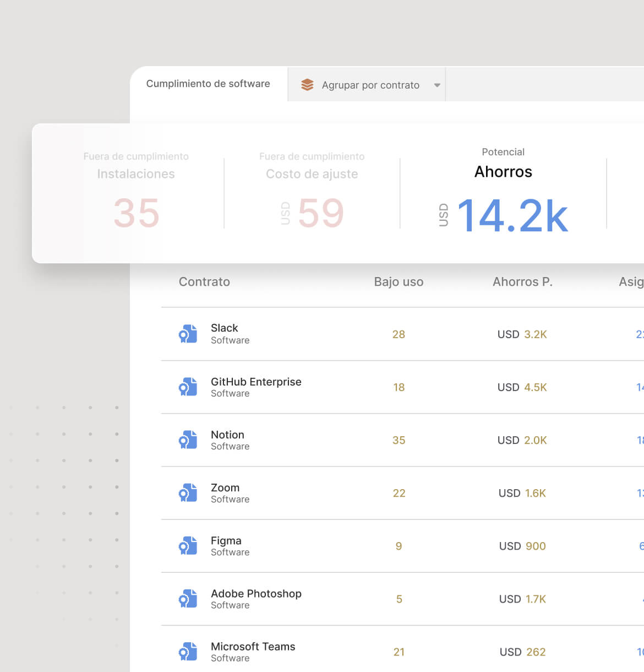Sort by the Ahorros P. column header
Viewport: 644px width, 672px height.
(x=522, y=281)
